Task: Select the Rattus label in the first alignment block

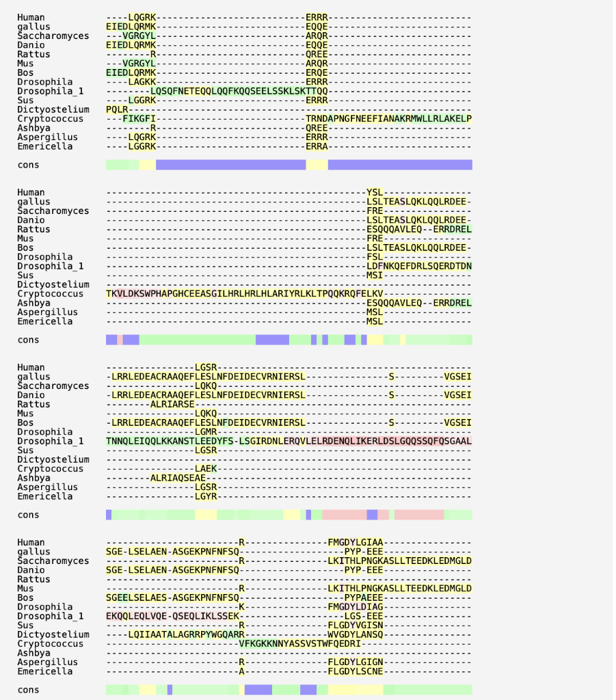Action: pos(32,54)
